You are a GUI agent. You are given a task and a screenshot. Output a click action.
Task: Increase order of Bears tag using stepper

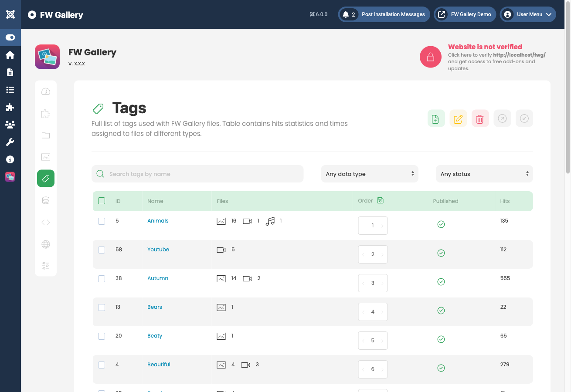383,312
